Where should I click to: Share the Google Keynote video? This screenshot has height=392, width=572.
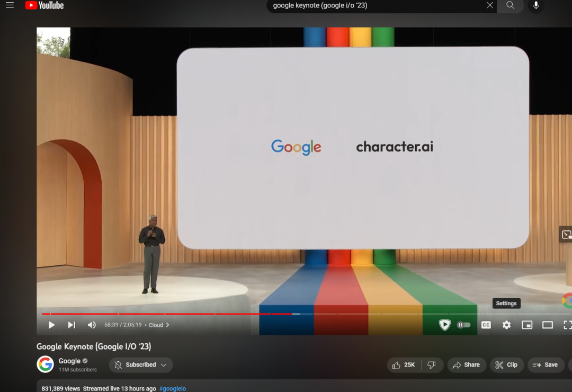[467, 364]
